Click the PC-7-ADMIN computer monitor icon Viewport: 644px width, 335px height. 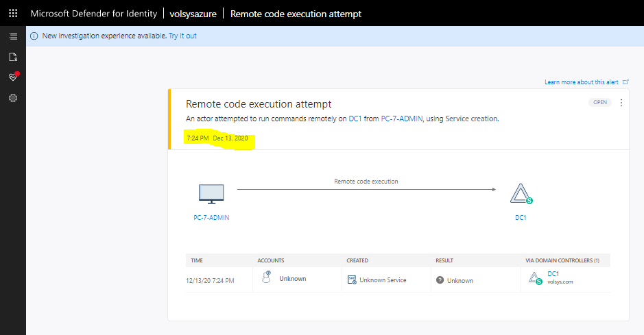pos(211,194)
